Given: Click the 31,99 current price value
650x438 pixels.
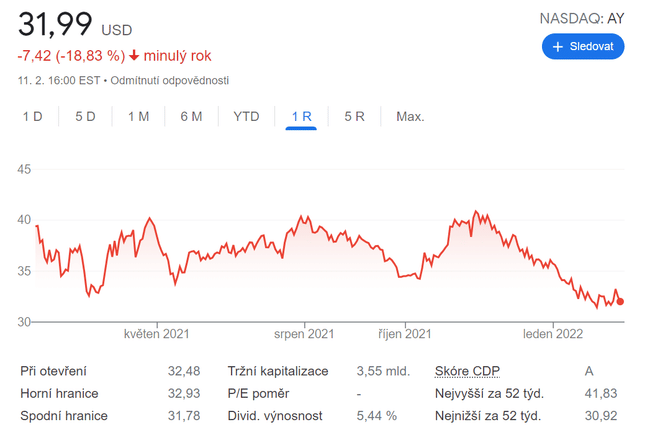Looking at the screenshot, I should point(56,25).
